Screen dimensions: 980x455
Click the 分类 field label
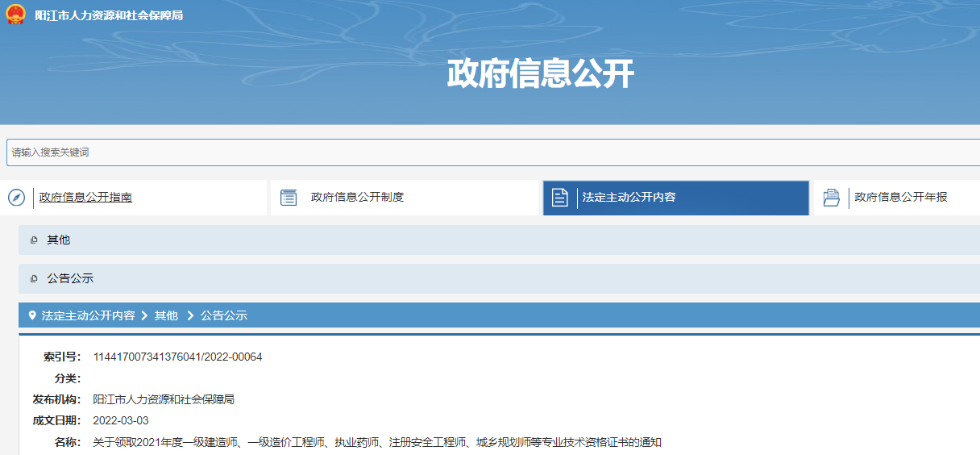tap(68, 378)
